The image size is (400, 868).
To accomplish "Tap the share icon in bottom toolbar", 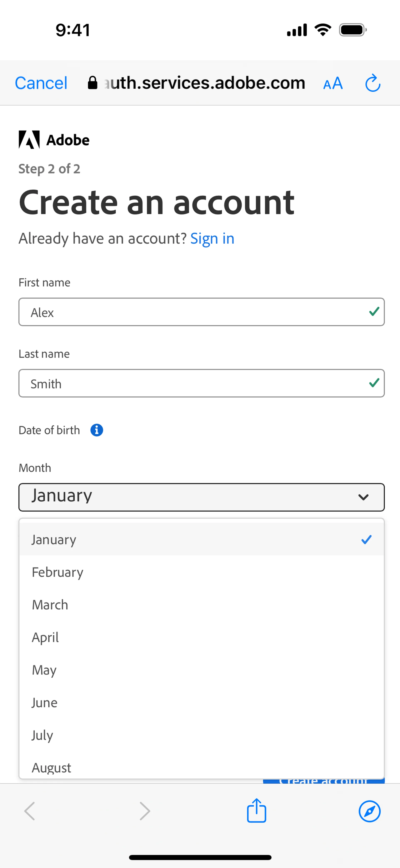I will tap(257, 811).
